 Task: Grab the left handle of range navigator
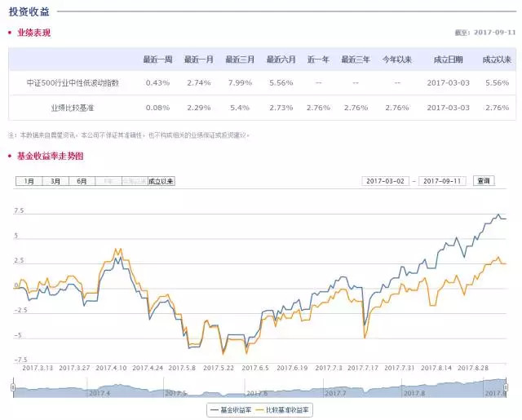tap(13, 387)
